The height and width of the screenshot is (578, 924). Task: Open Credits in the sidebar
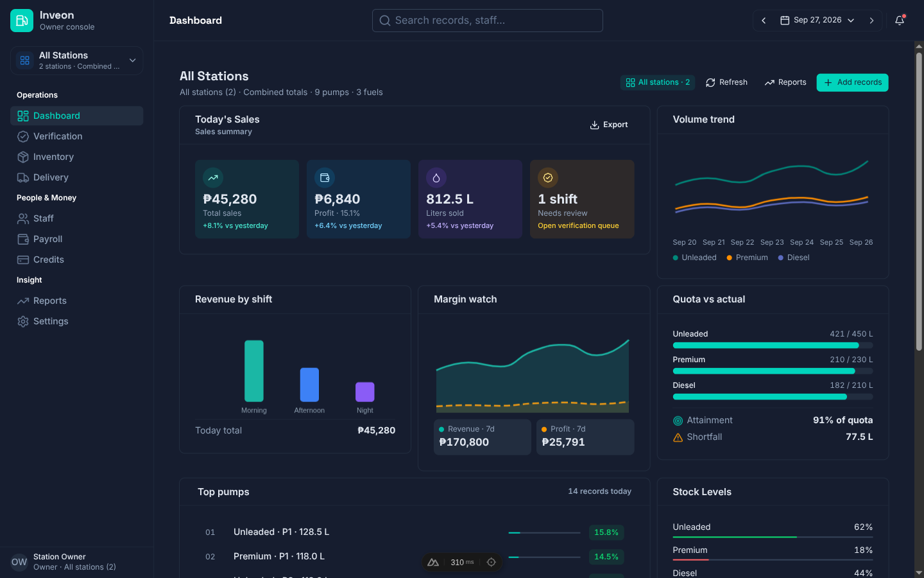(76, 259)
